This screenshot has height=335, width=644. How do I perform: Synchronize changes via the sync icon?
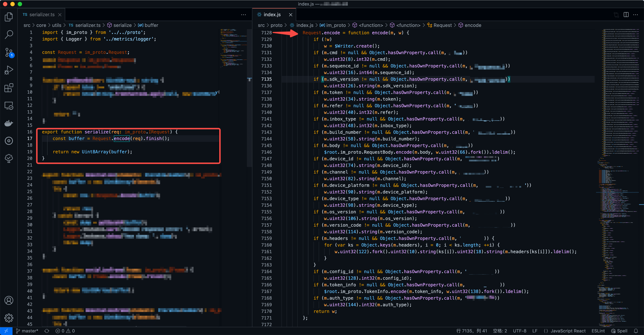point(47,331)
